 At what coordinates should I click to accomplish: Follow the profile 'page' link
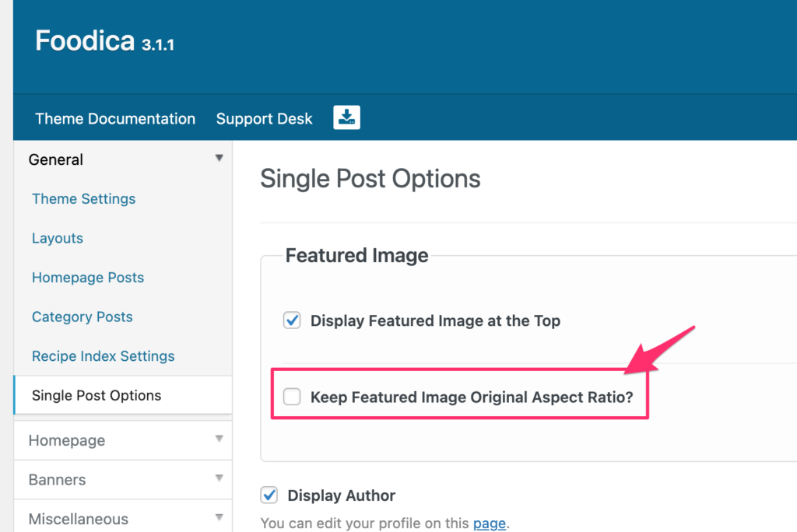pos(490,523)
